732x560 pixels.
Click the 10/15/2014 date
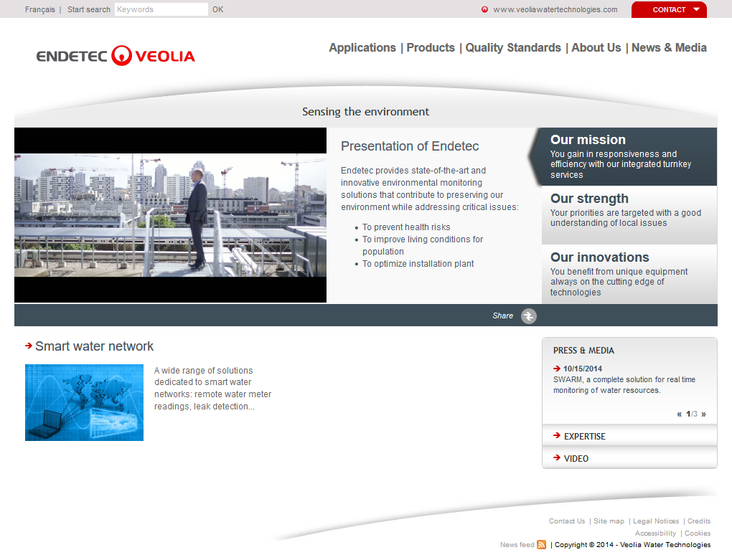tap(583, 369)
